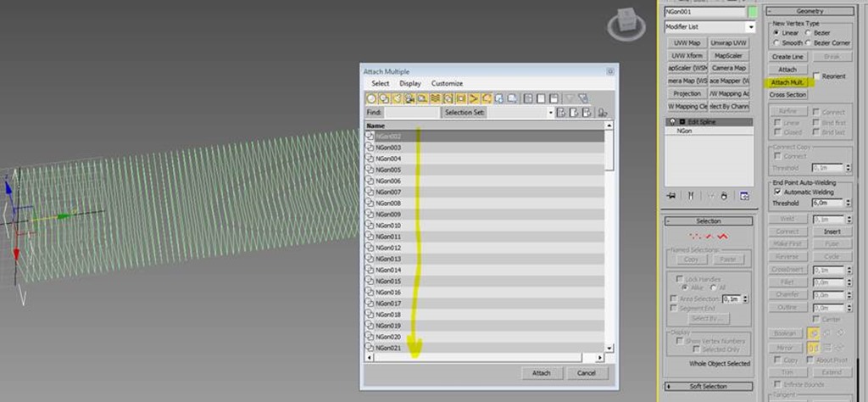
Task: Click the Attach Mult. button
Action: [787, 82]
